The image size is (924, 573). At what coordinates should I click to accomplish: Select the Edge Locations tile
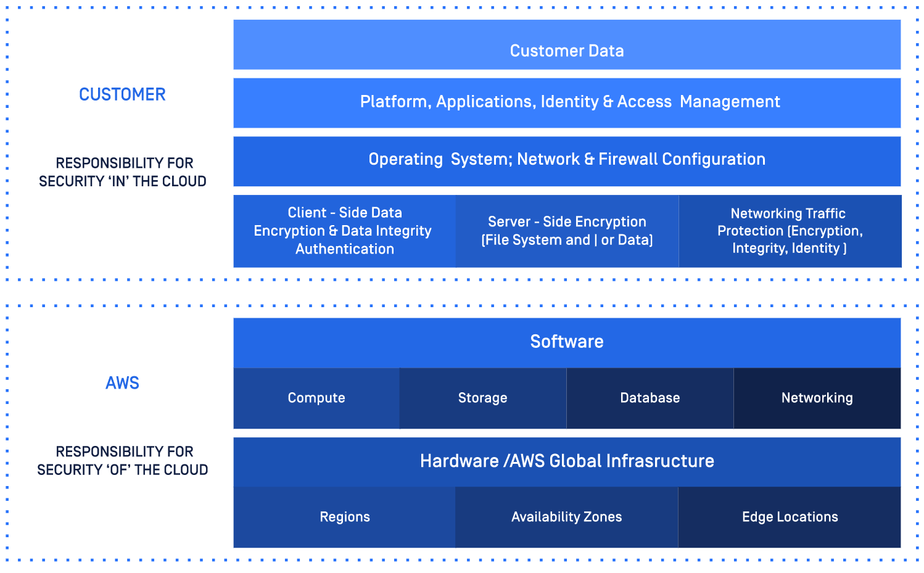[x=790, y=517]
